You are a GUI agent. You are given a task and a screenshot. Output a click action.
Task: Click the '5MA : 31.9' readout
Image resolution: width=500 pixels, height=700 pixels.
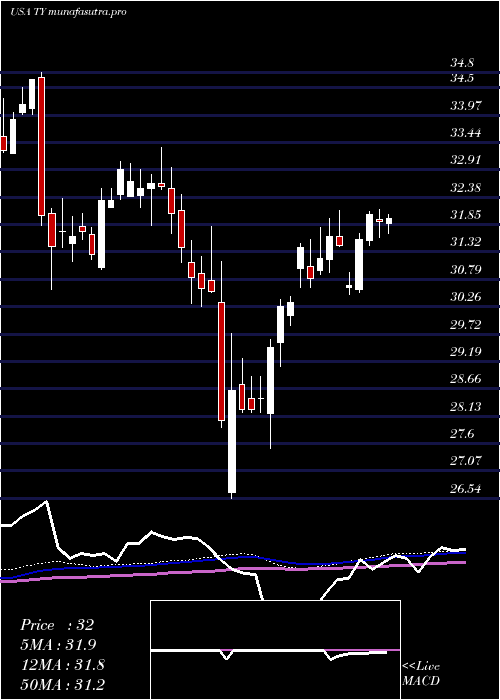[58, 645]
